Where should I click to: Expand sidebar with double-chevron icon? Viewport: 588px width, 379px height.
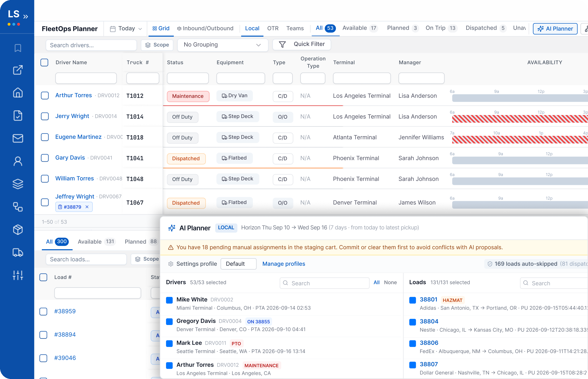26,16
